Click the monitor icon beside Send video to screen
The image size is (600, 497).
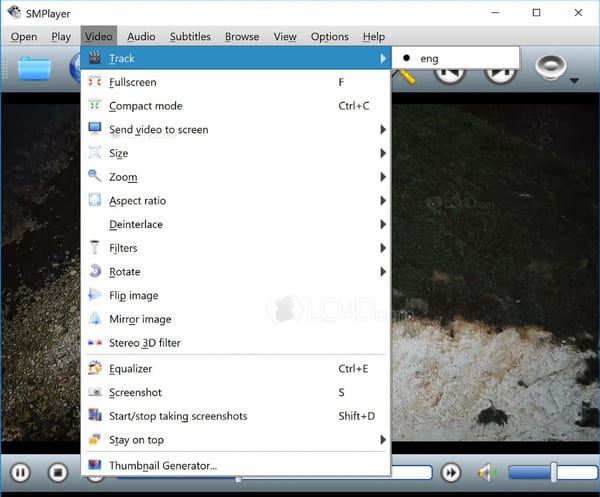click(x=95, y=128)
